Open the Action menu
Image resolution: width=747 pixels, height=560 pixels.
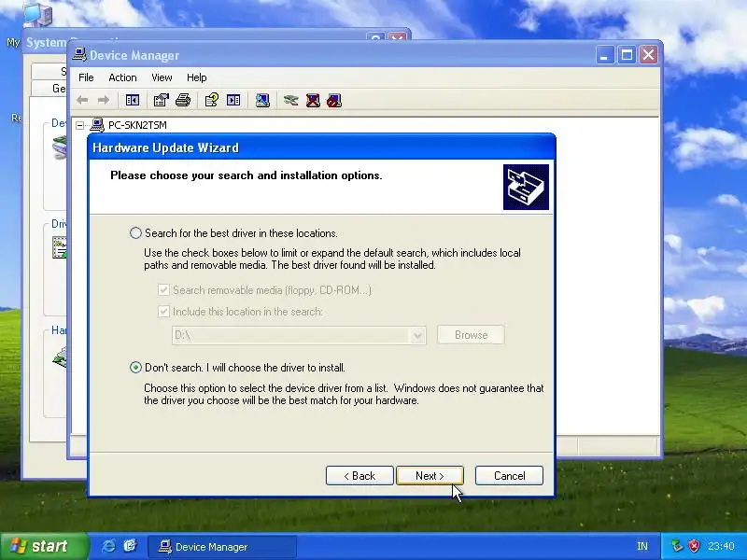coord(122,77)
